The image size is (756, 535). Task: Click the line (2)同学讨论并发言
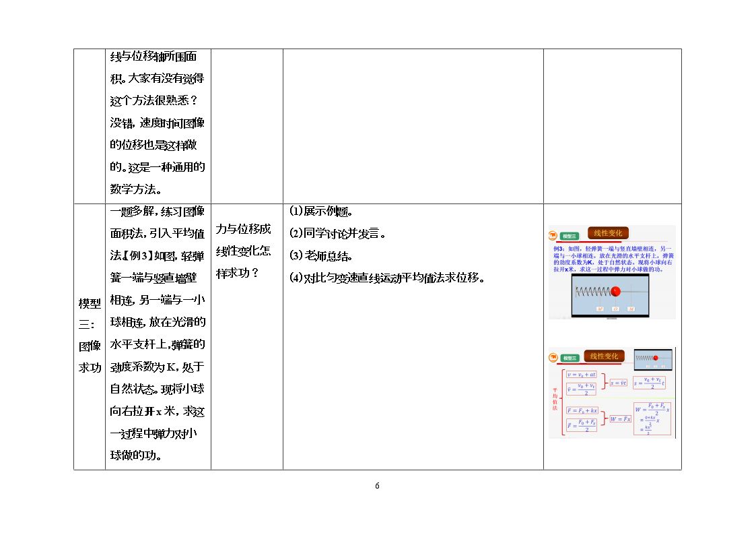point(337,233)
